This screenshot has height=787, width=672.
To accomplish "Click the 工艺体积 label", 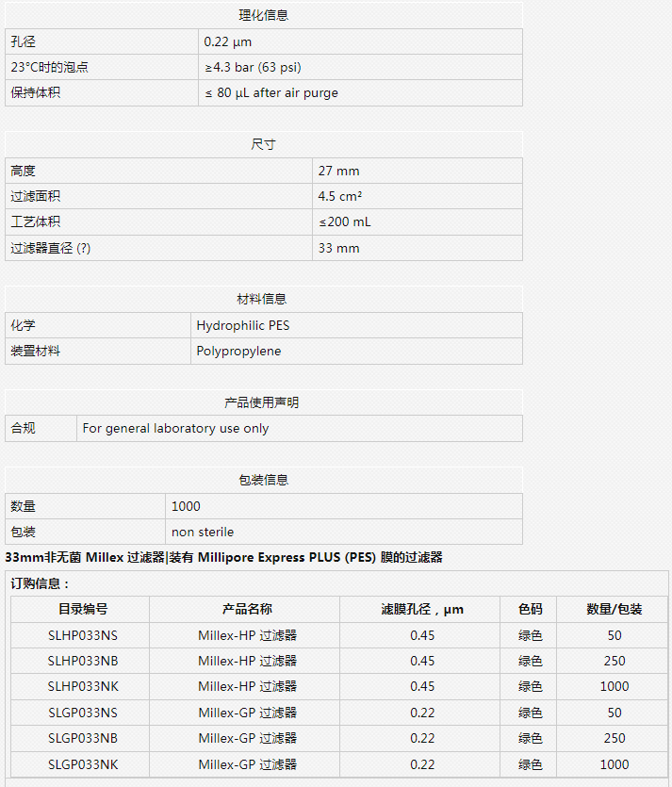I will [35, 221].
